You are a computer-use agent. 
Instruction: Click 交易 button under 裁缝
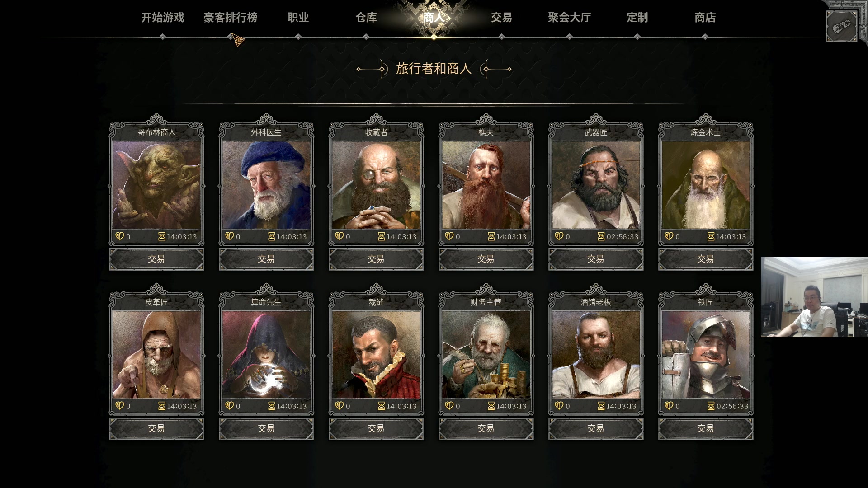(376, 428)
